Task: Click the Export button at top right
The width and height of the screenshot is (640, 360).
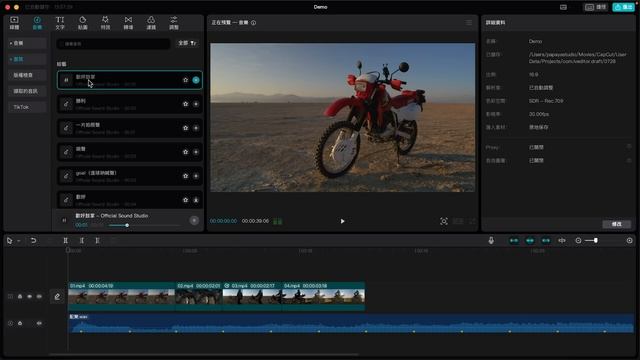Action: 623,7
